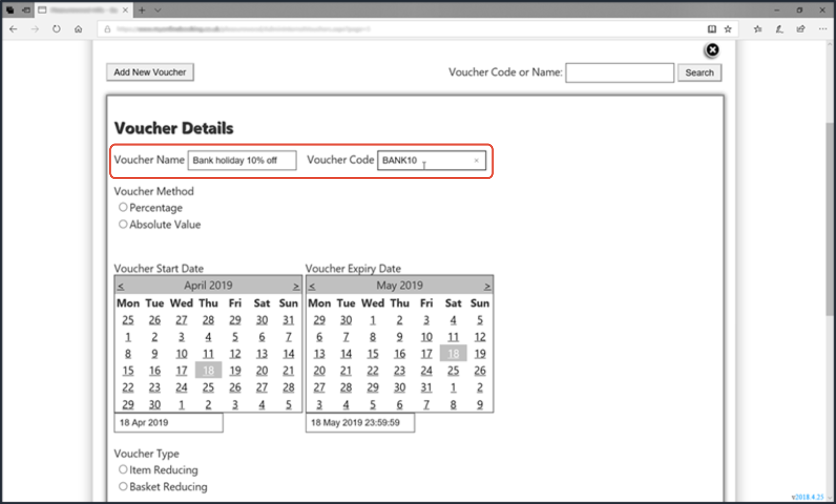The image size is (836, 504).
Task: Pick 13 in the May 2019 expiry calendar
Action: (x=319, y=354)
